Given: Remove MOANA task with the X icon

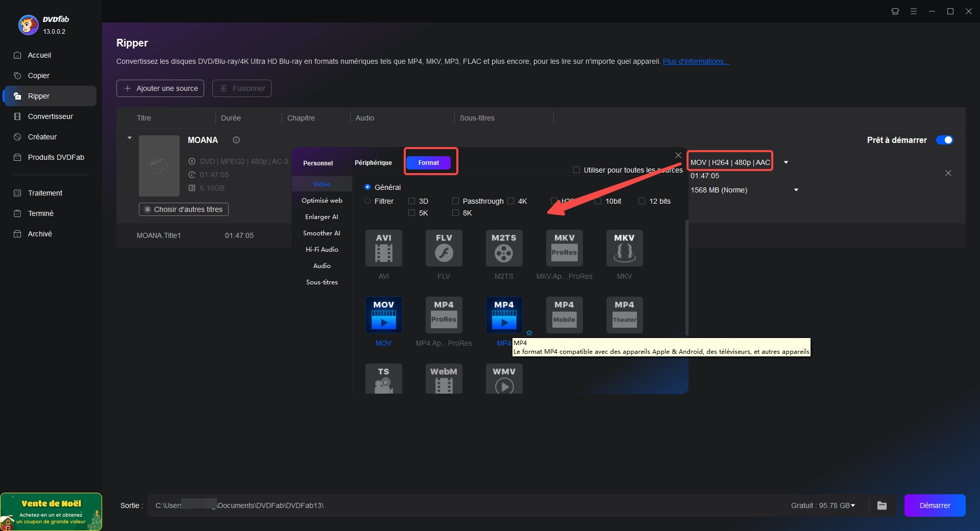Looking at the screenshot, I should [948, 173].
